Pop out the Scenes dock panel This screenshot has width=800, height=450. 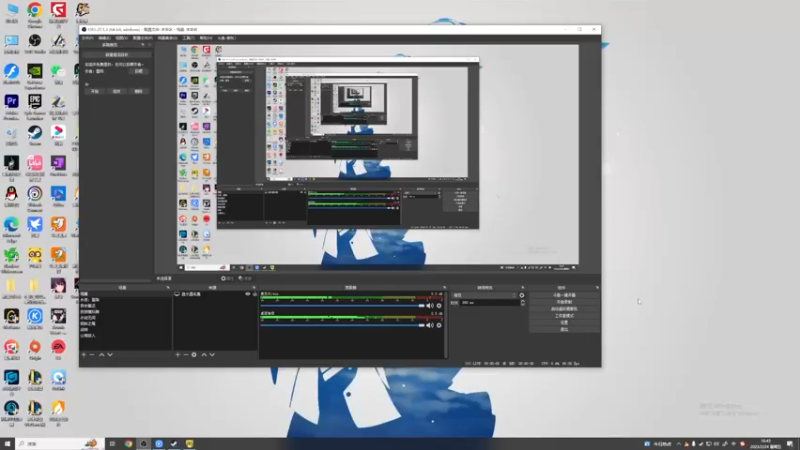pyautogui.click(x=168, y=288)
